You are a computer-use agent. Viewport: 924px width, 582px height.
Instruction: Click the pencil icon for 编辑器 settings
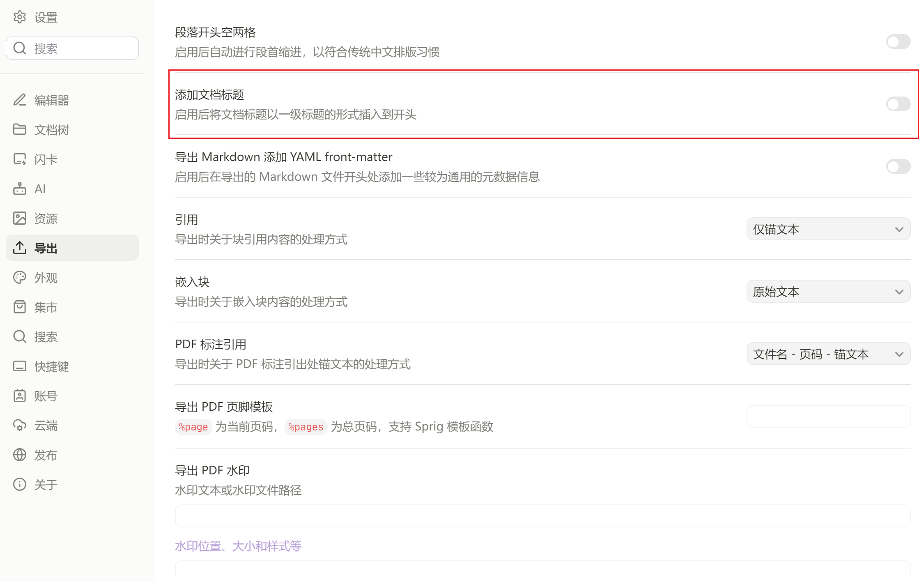(x=19, y=100)
